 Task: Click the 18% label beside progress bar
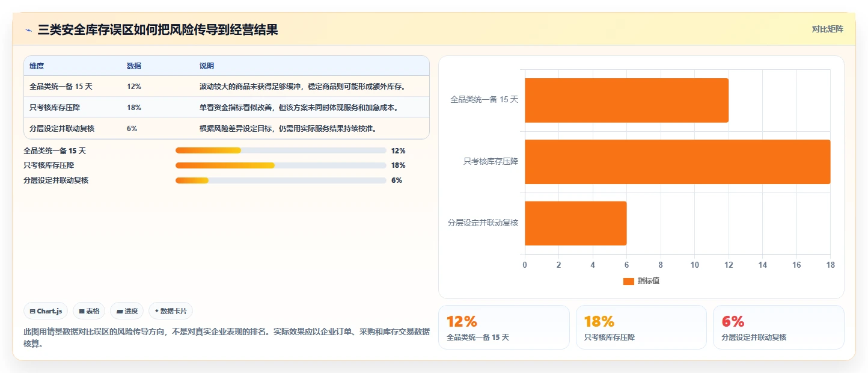click(398, 165)
